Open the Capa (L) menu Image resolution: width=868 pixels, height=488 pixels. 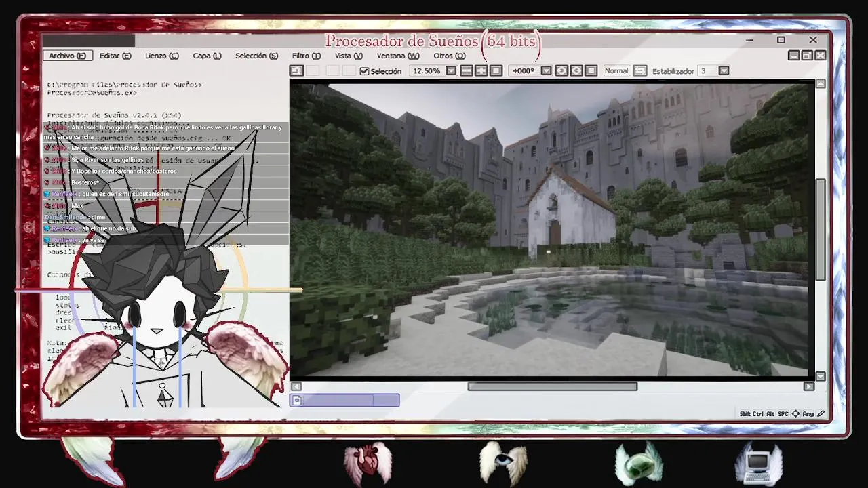tap(207, 56)
